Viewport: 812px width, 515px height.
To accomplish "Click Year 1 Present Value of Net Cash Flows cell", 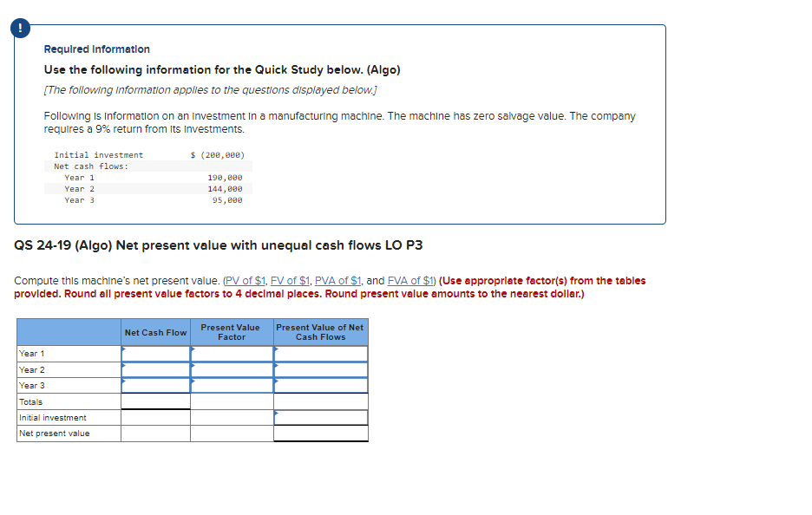I will pos(321,354).
